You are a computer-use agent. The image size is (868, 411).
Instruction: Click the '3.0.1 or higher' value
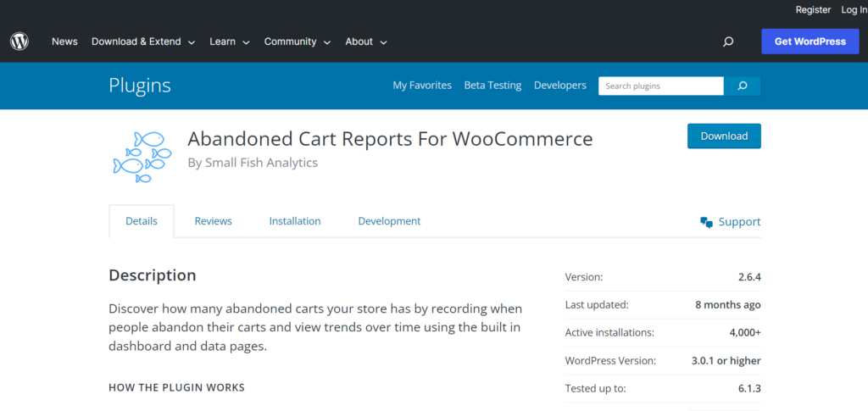pyautogui.click(x=726, y=361)
